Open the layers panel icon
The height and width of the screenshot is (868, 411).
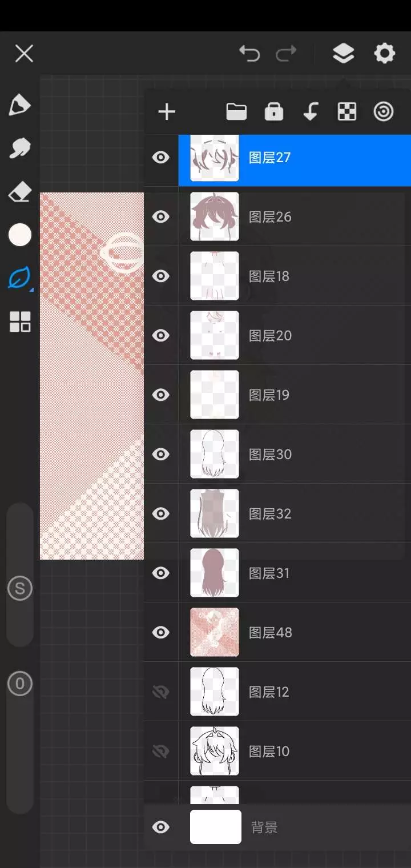coord(343,54)
